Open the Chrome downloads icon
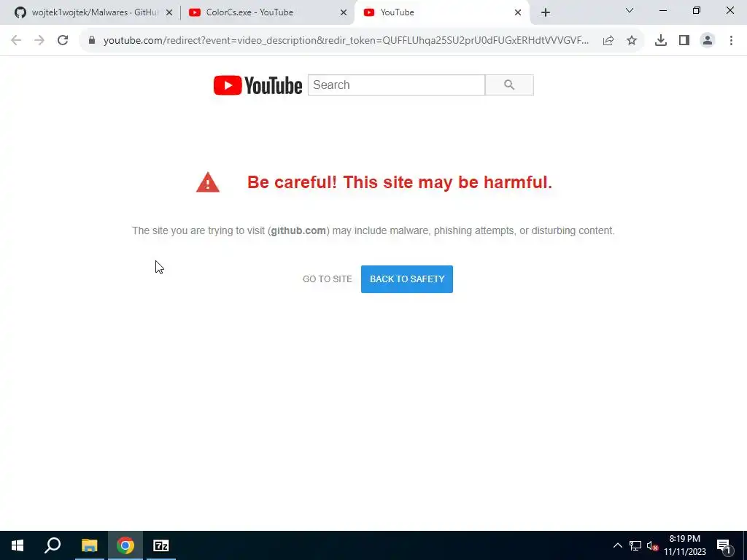 pos(661,41)
